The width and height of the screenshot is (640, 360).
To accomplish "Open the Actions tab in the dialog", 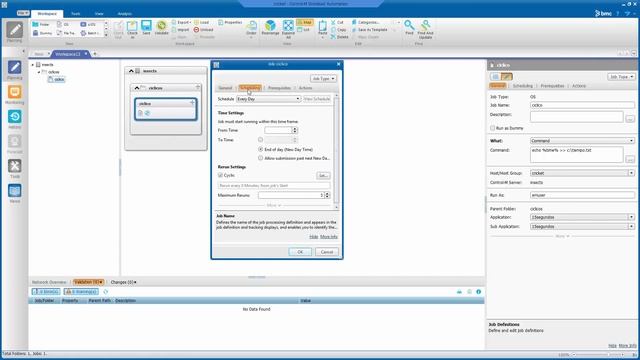I will 305,88.
